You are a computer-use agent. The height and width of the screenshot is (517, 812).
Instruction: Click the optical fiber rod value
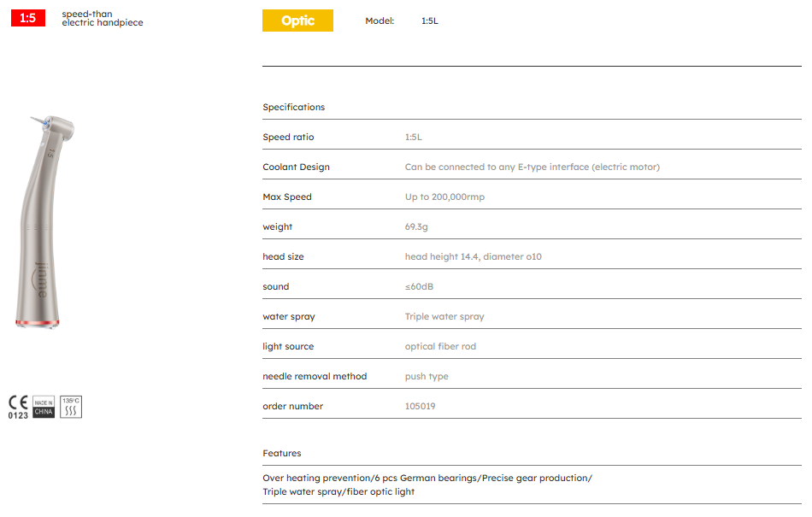point(440,346)
